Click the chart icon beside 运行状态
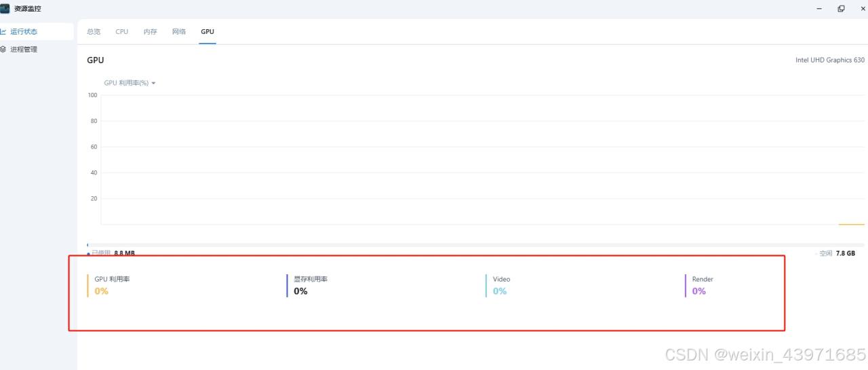The image size is (868, 370). pos(3,32)
